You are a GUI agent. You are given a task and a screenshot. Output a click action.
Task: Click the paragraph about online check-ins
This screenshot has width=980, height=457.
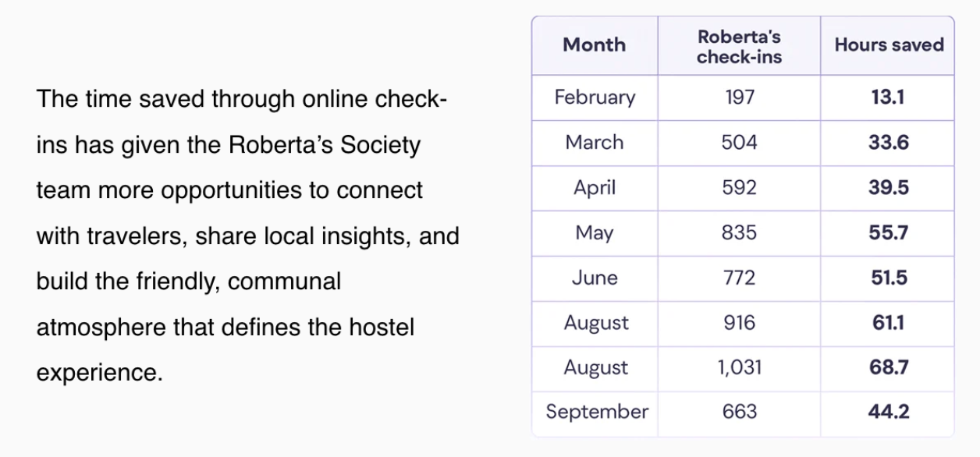tap(247, 236)
